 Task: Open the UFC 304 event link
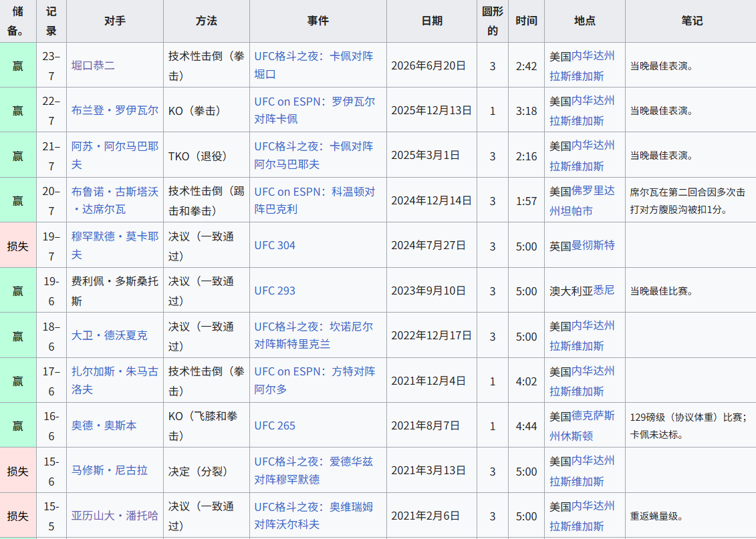[275, 246]
